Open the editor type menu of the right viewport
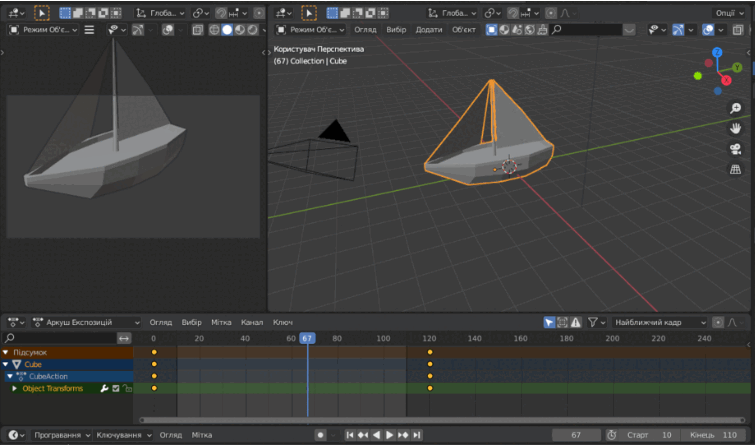755x445 pixels. 284,13
